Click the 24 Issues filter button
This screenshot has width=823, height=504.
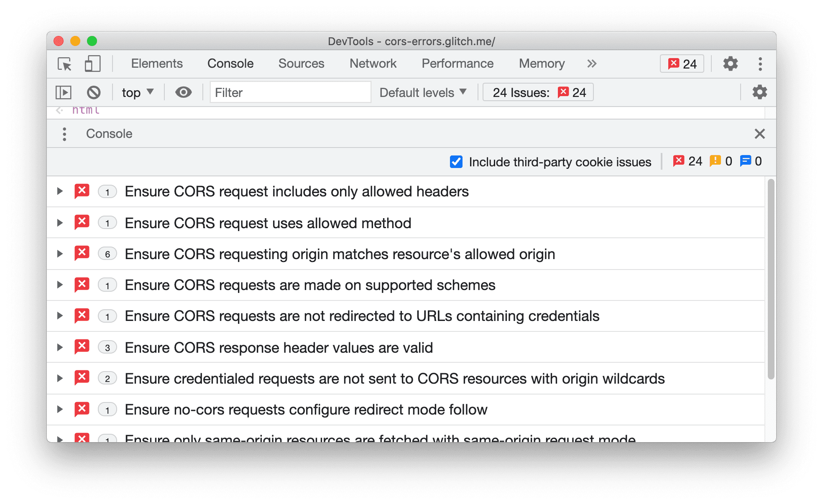click(x=536, y=93)
